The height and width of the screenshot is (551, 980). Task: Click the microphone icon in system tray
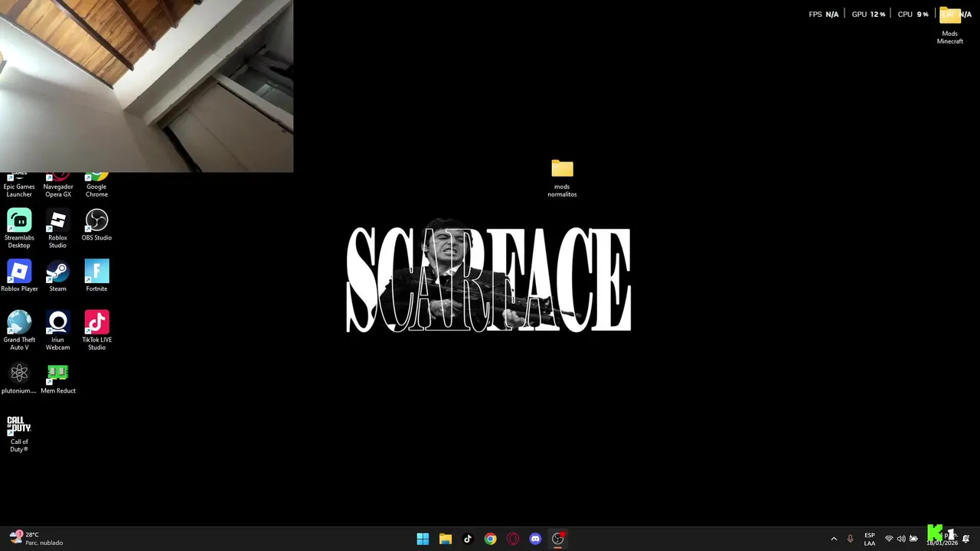tap(850, 539)
